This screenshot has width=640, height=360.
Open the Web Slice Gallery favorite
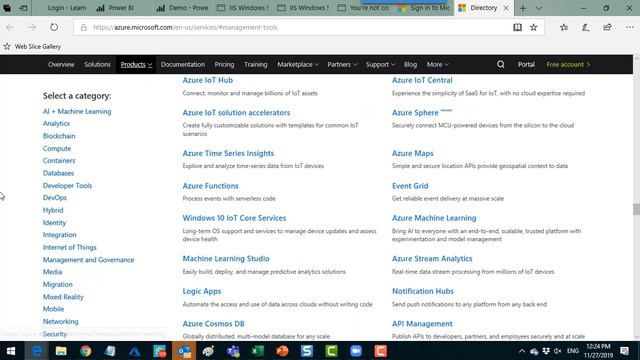pyautogui.click(x=33, y=47)
